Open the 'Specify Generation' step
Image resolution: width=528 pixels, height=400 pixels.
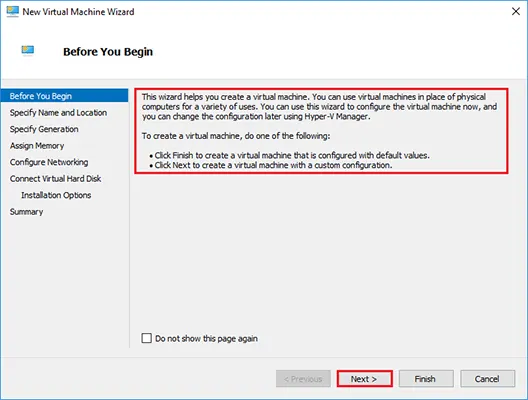tap(44, 129)
